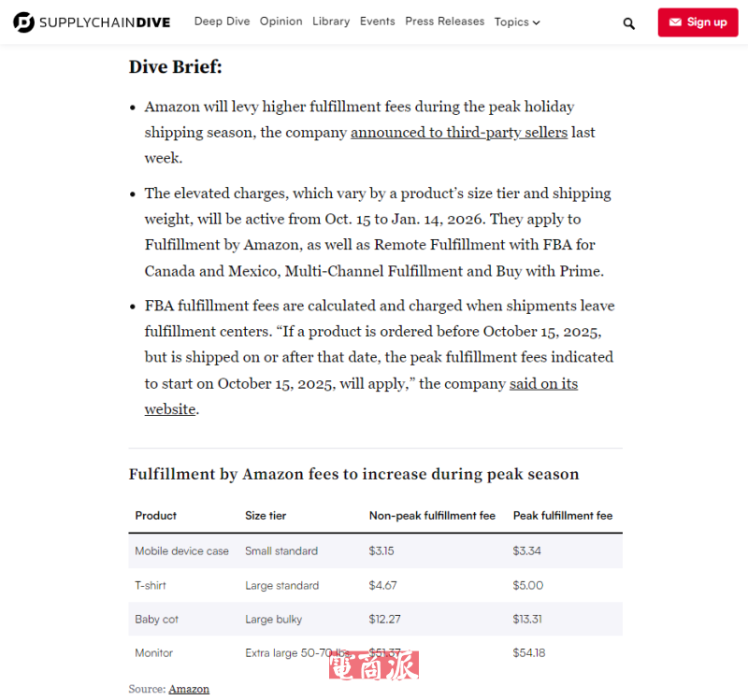Click the Size tier column header
This screenshot has height=700, width=748.
(x=266, y=516)
